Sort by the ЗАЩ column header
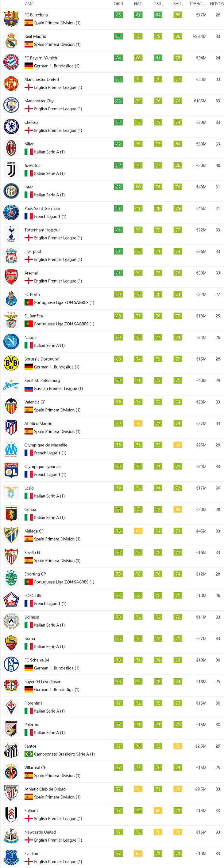 pos(178,4)
